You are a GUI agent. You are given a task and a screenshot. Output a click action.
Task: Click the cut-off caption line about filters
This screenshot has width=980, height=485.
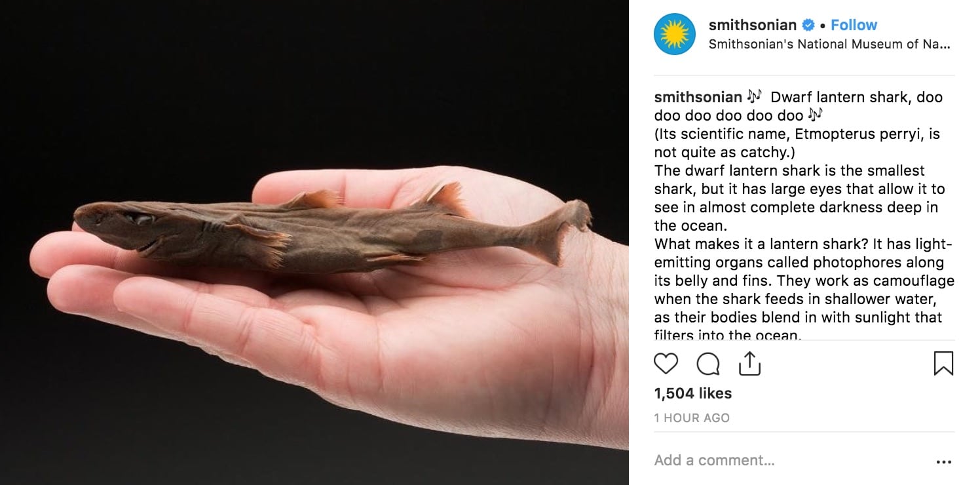pos(728,334)
